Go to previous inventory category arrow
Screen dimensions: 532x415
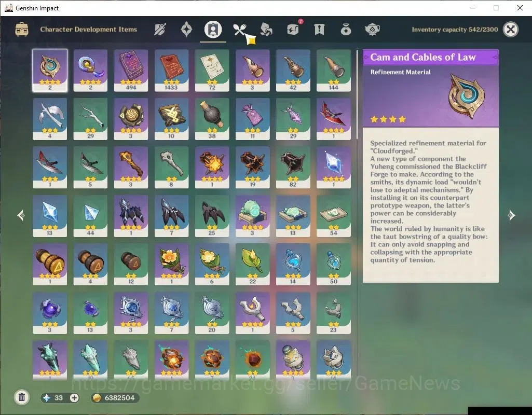[21, 215]
